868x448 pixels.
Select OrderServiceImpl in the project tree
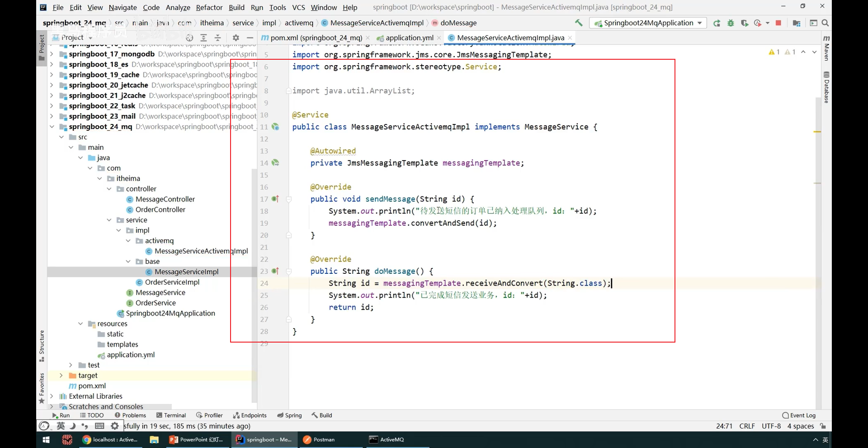click(x=172, y=282)
